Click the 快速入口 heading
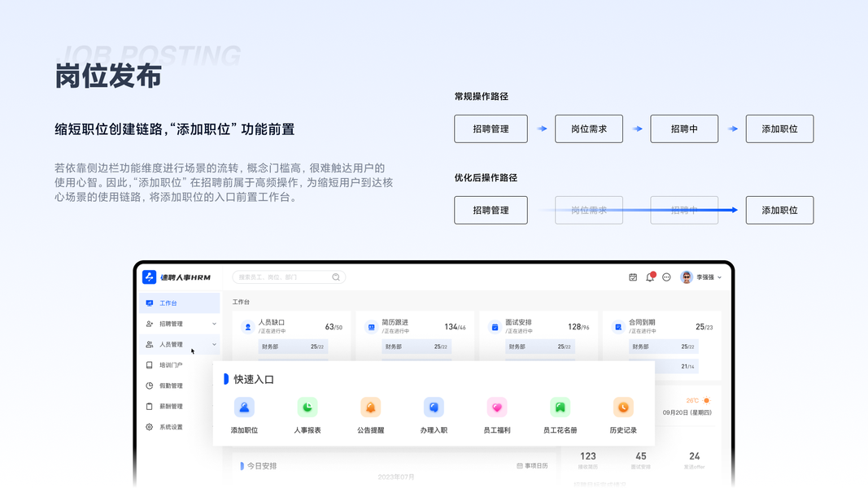868x488 pixels. click(254, 379)
